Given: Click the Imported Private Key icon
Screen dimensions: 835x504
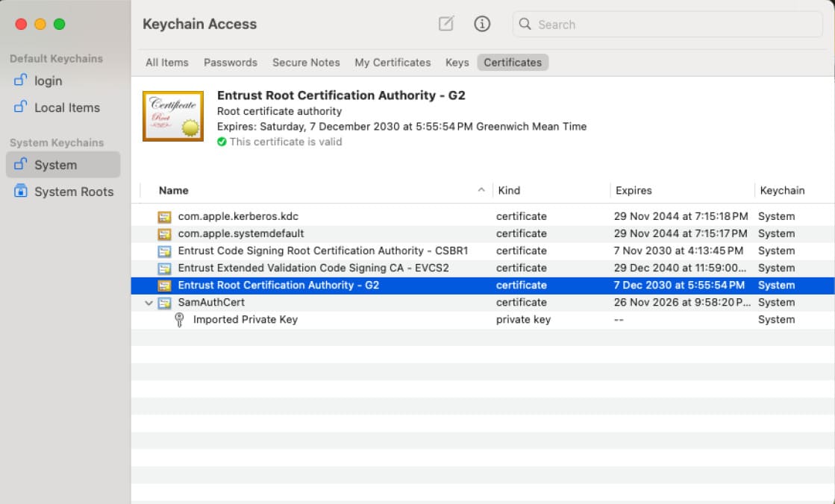Looking at the screenshot, I should coord(179,319).
